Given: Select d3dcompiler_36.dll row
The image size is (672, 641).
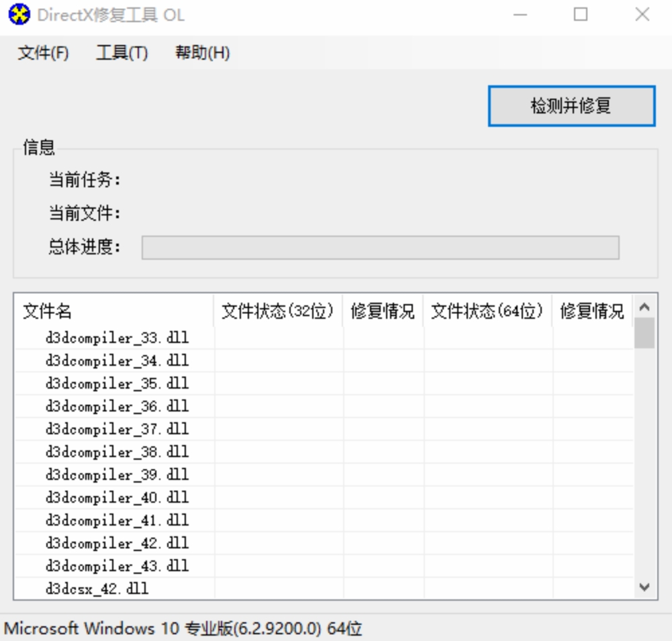Looking at the screenshot, I should point(117,407).
